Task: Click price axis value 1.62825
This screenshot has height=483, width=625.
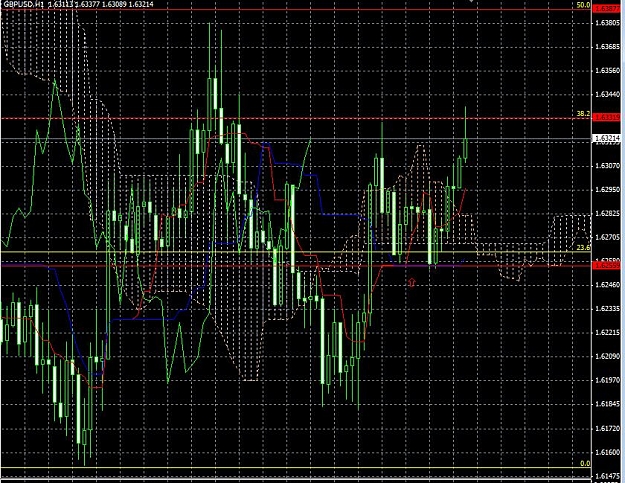Action: 607,213
